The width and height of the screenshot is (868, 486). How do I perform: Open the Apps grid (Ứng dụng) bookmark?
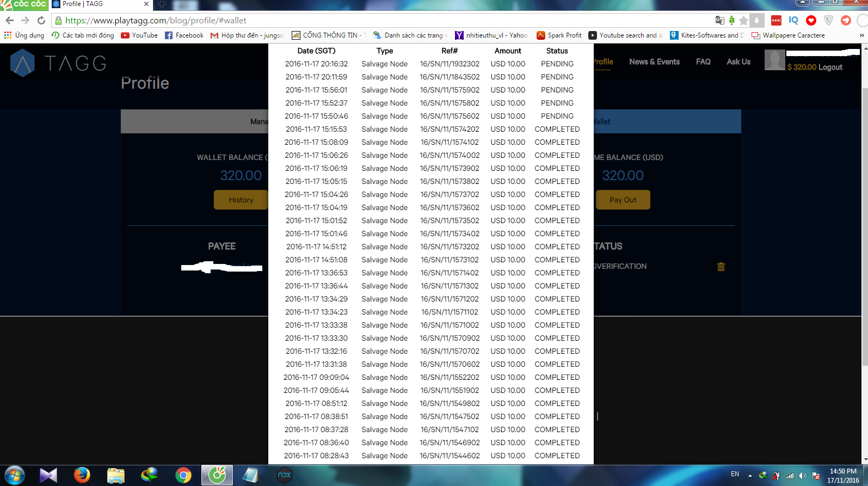[24, 35]
